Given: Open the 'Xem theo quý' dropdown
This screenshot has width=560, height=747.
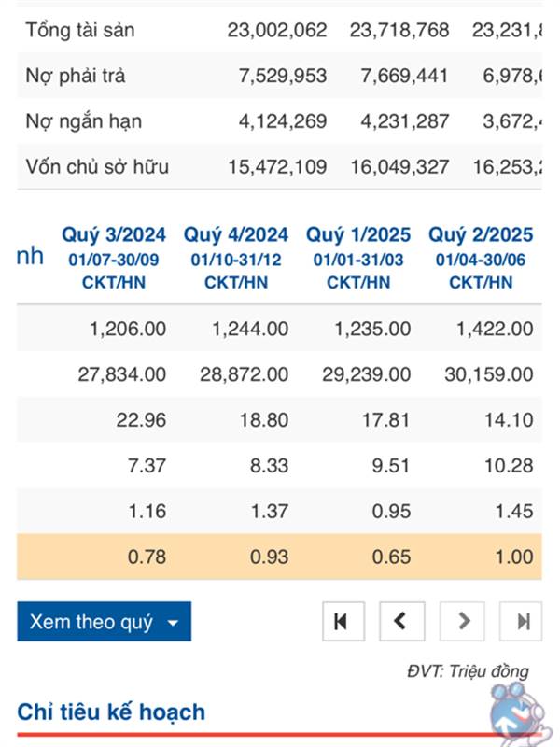Looking at the screenshot, I should [x=104, y=622].
